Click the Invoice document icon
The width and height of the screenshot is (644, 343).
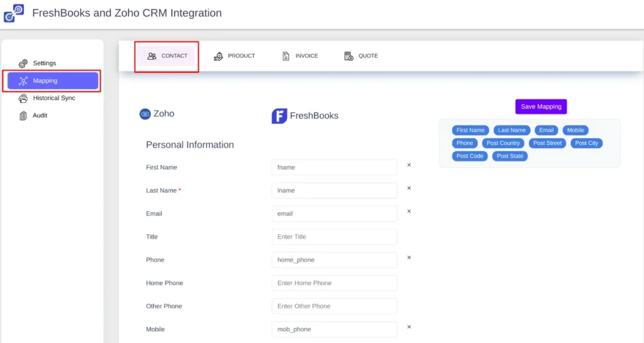pos(286,56)
